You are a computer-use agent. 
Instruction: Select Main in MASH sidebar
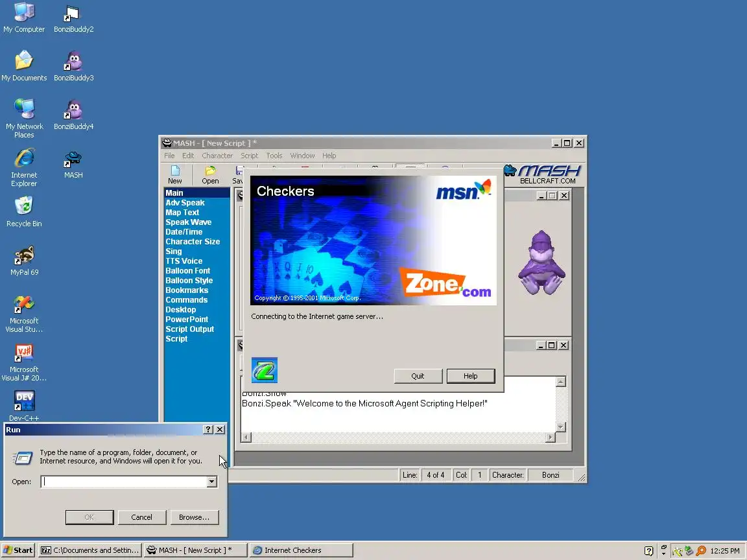click(x=196, y=193)
